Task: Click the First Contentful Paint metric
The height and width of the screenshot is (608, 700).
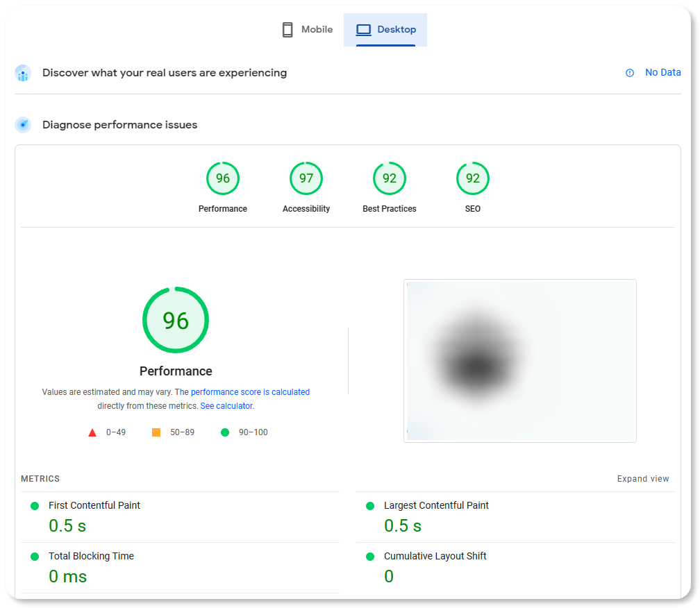Action: tap(180, 518)
